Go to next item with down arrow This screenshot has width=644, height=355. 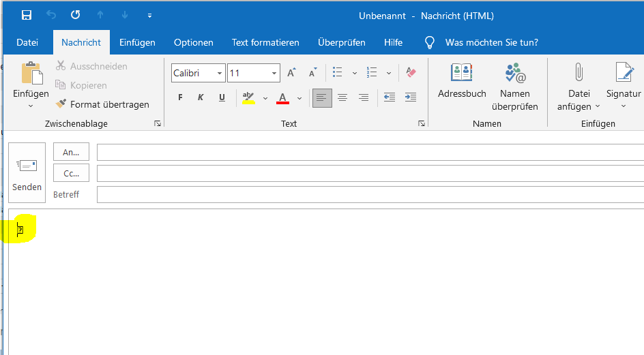125,15
